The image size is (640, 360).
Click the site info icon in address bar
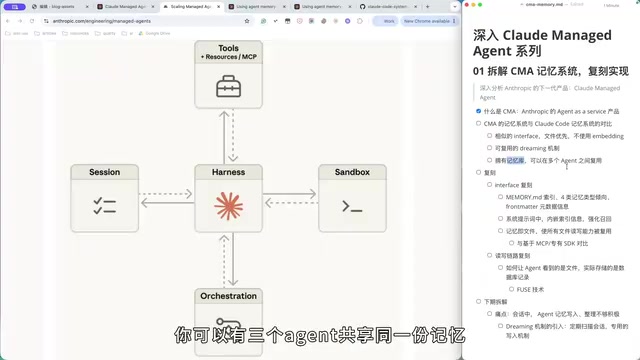point(46,21)
